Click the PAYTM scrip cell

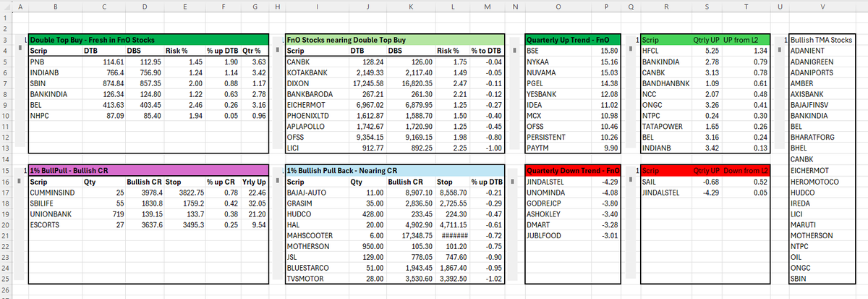(x=558, y=147)
